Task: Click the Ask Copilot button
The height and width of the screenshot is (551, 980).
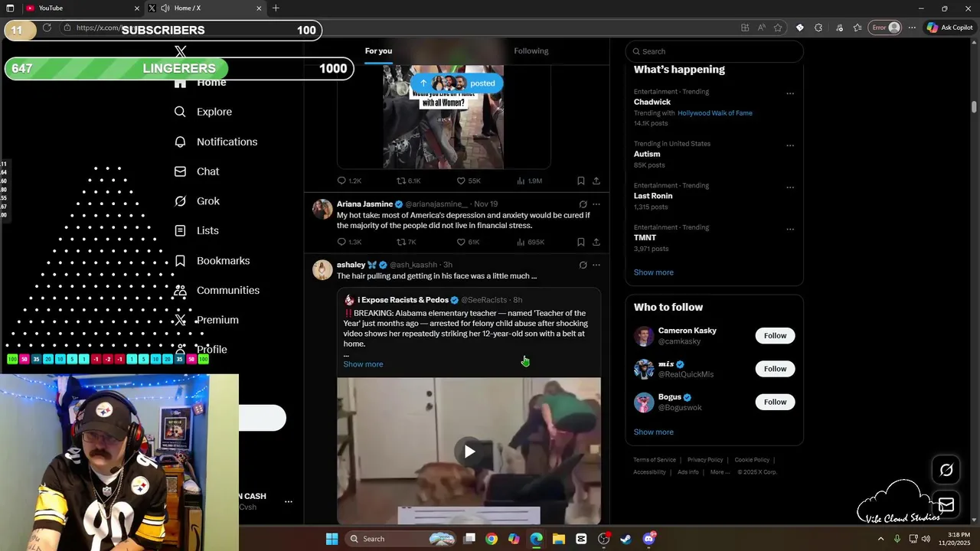Action: click(x=949, y=28)
